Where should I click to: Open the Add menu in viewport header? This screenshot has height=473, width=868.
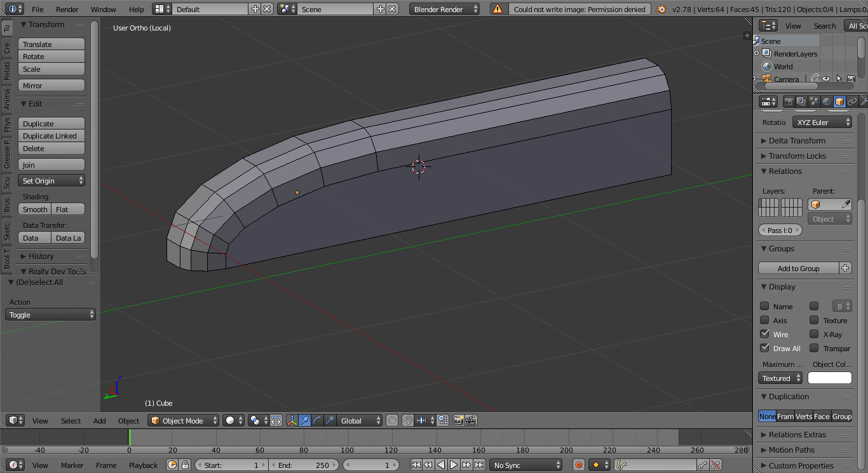click(x=100, y=421)
